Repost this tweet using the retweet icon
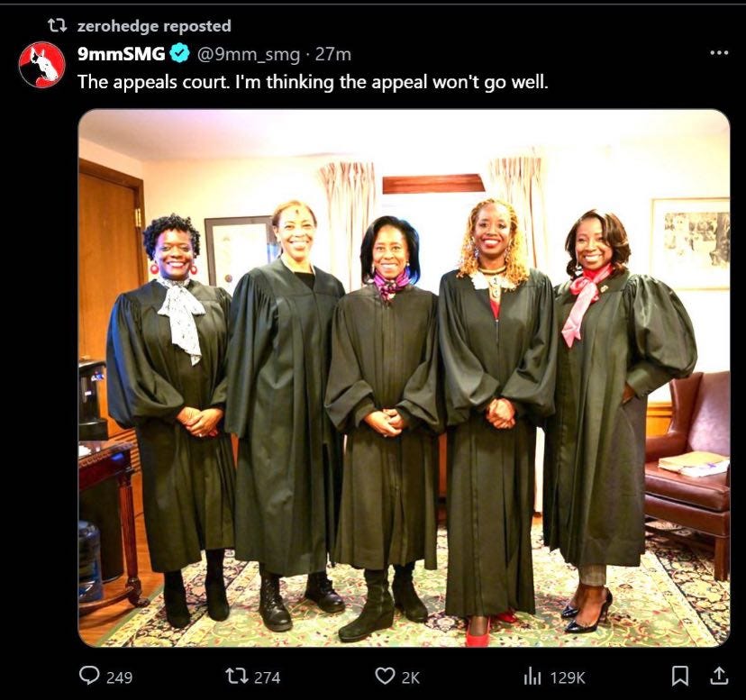 point(234,676)
